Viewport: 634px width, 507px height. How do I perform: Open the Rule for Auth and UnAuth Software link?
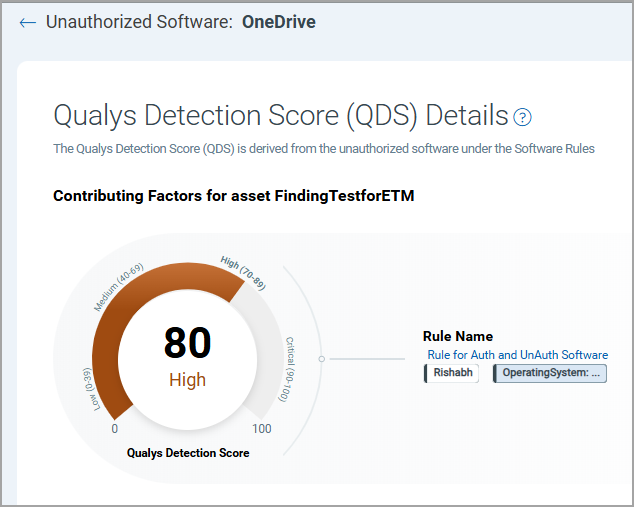point(518,355)
